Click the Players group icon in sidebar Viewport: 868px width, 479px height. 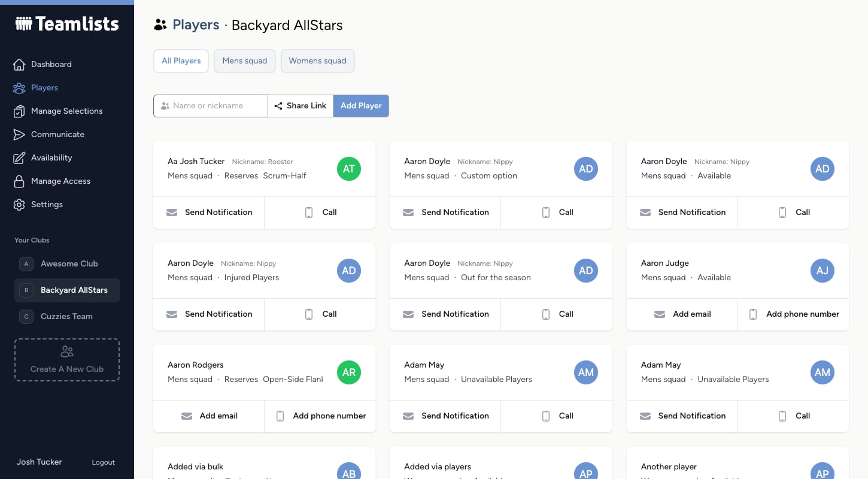click(x=19, y=87)
